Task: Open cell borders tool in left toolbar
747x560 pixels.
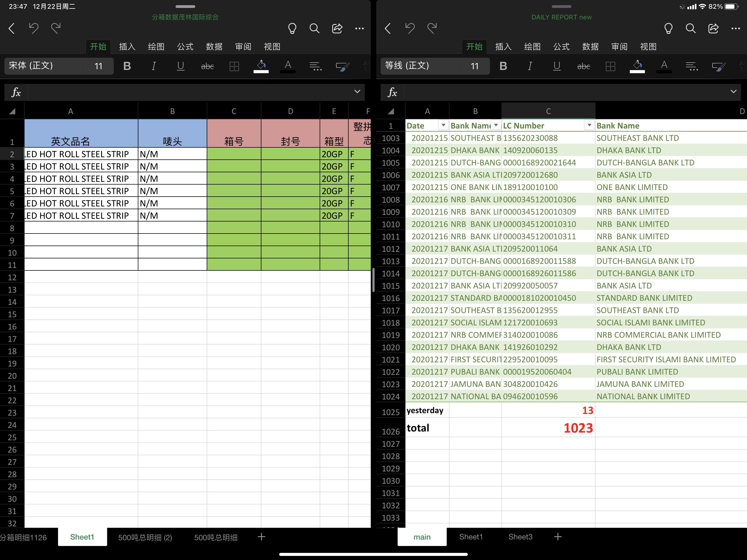Action: point(234,66)
